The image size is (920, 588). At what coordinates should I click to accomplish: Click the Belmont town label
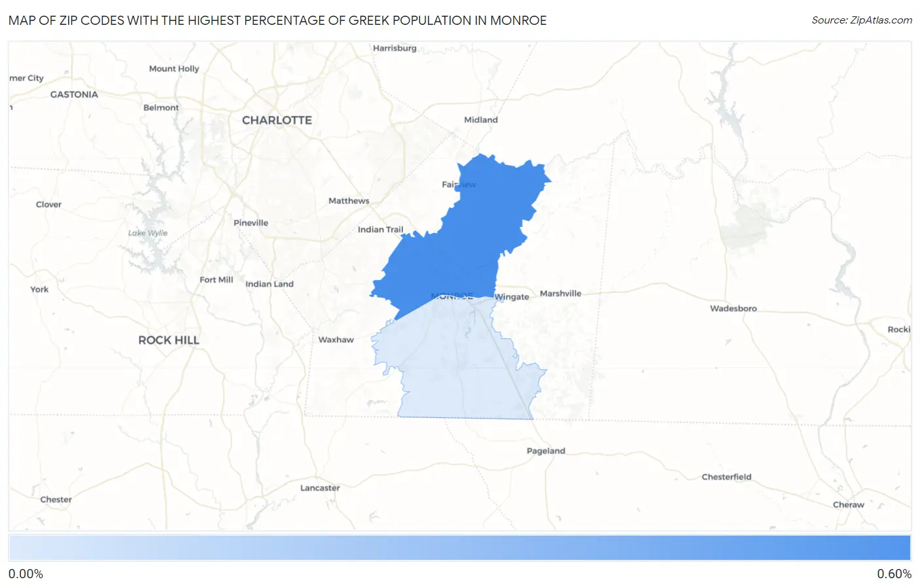tap(161, 108)
